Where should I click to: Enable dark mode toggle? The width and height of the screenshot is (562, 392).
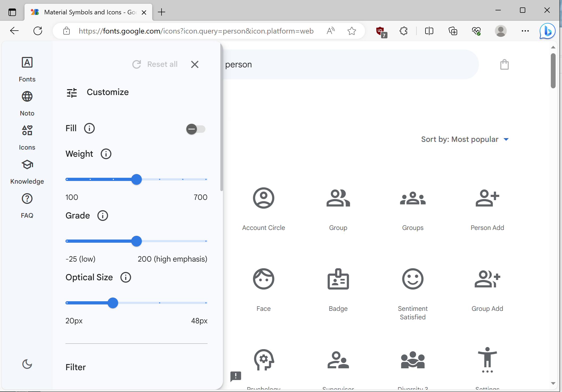tap(27, 364)
